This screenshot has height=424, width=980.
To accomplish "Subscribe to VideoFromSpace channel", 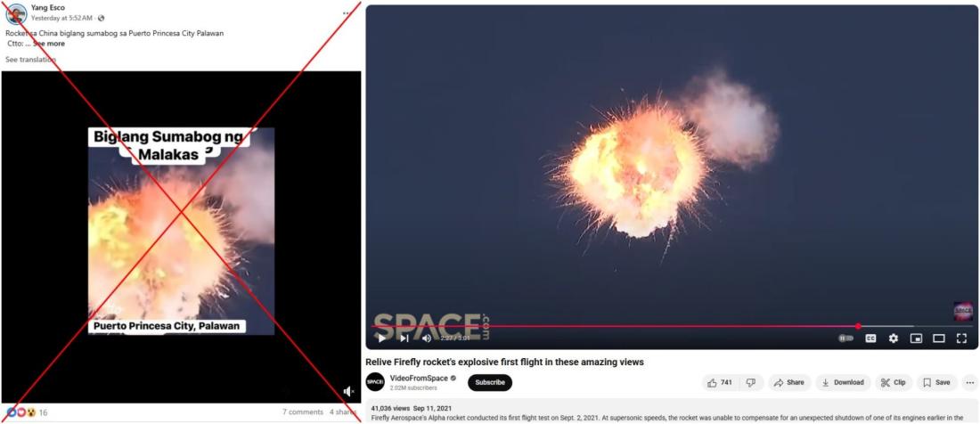I will tap(490, 383).
